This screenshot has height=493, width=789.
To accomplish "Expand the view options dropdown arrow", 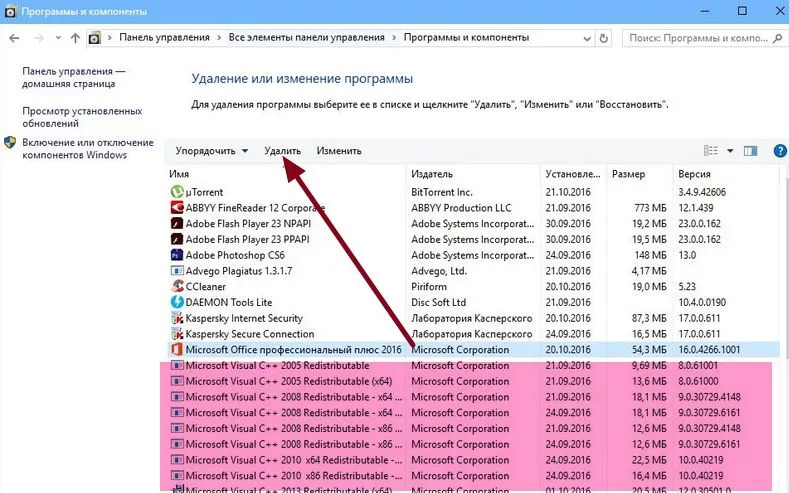I will point(730,151).
